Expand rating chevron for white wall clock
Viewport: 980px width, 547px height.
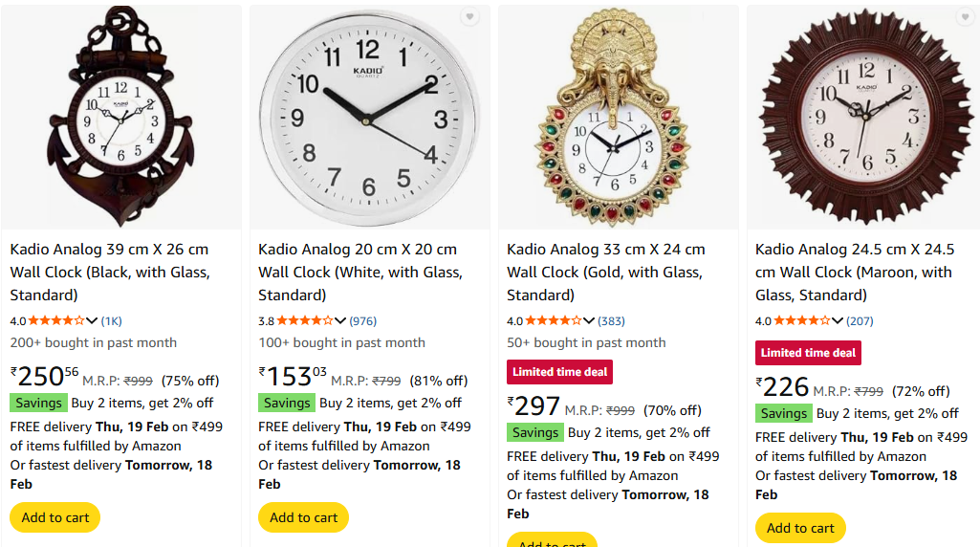point(340,320)
